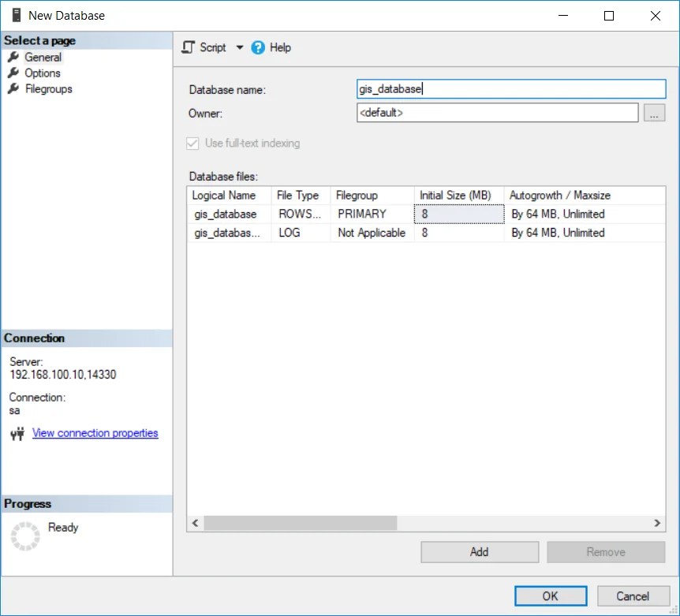Click the horizontal scrollbar thumb
The image size is (680, 616).
300,523
